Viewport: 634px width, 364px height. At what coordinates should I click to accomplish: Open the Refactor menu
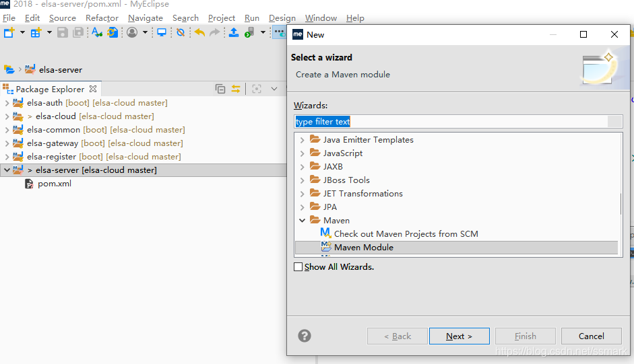(x=102, y=17)
